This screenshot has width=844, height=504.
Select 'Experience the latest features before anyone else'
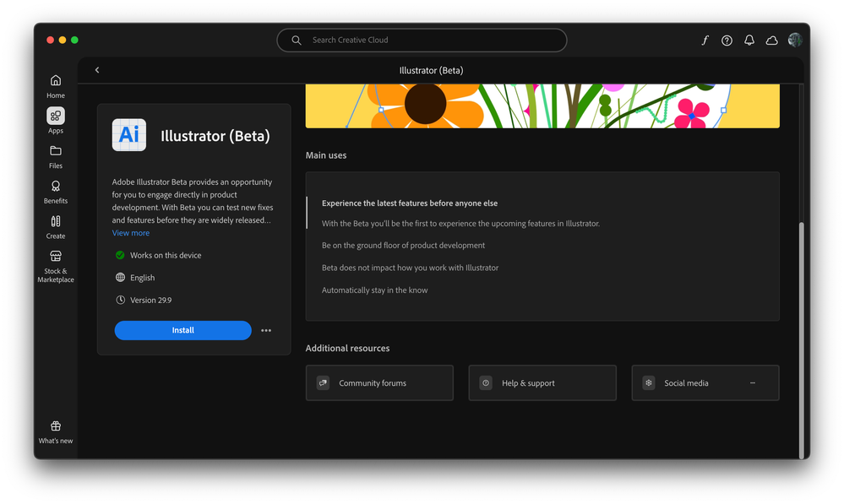(x=410, y=203)
